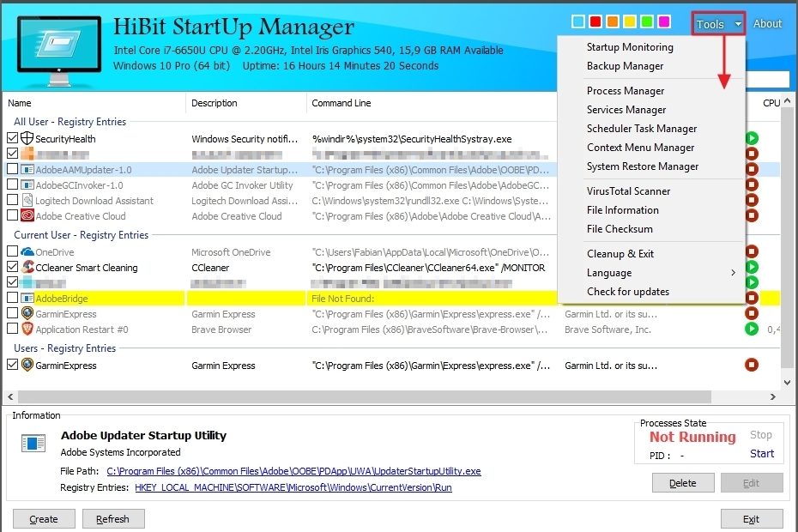Select the green theme swatch
The height and width of the screenshot is (532, 798).
coord(647,21)
